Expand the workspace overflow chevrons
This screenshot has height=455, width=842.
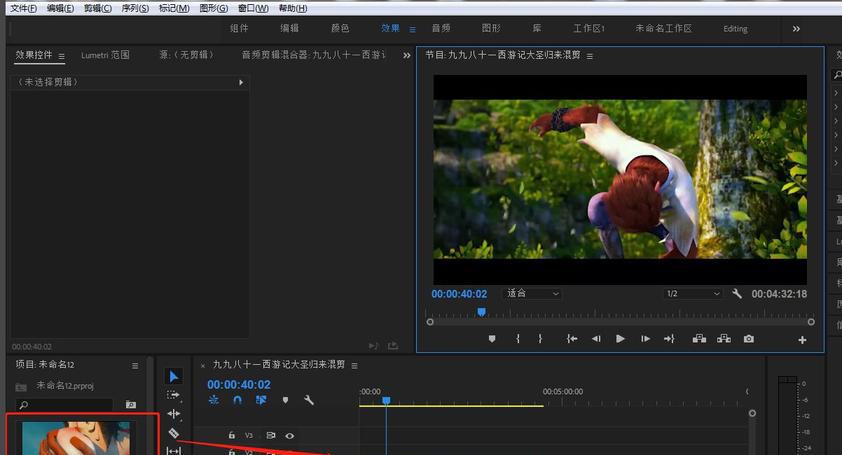[796, 28]
